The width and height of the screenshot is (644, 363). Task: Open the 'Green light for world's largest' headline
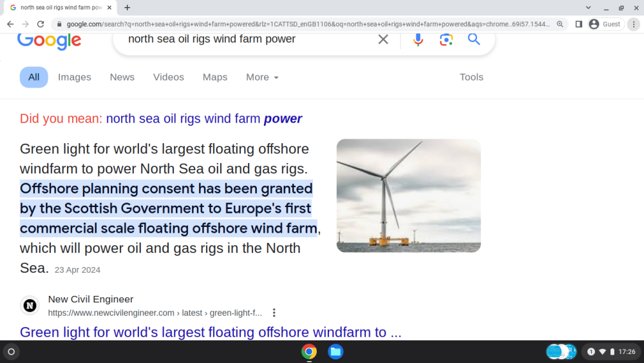211,332
